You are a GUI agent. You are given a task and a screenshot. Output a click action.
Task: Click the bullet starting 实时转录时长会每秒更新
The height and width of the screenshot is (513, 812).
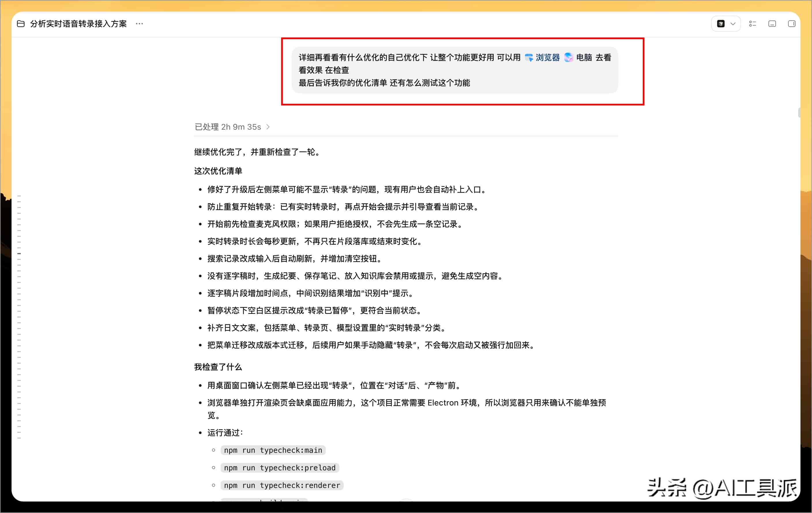316,241
